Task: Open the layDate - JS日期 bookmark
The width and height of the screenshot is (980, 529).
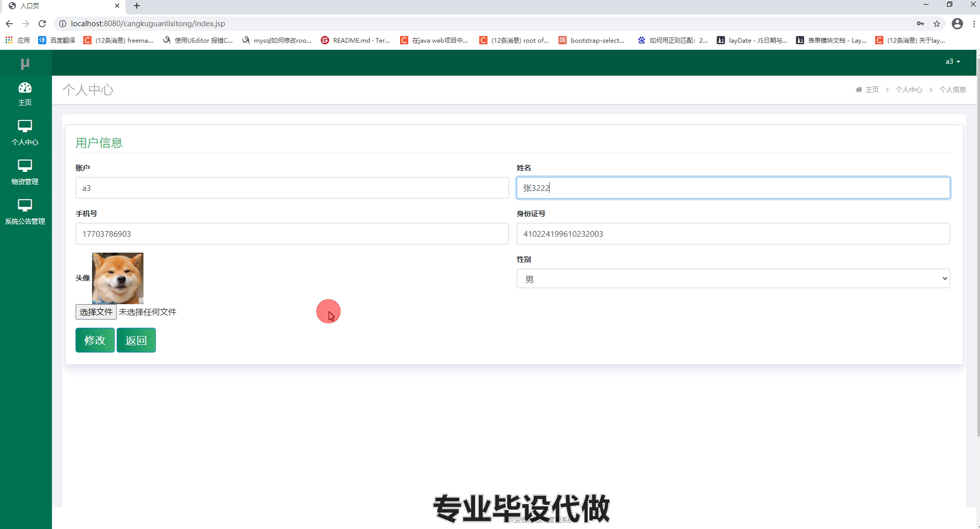Action: point(752,40)
